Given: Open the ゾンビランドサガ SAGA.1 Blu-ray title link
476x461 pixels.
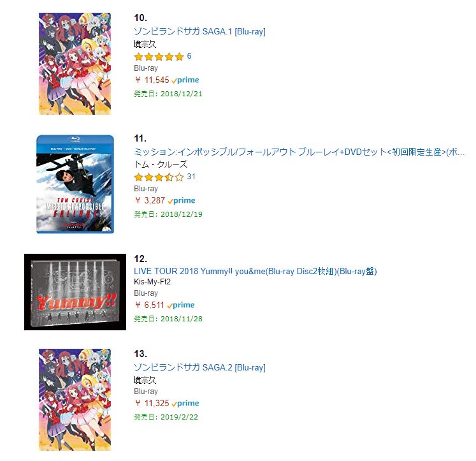Looking at the screenshot, I should 199,31.
